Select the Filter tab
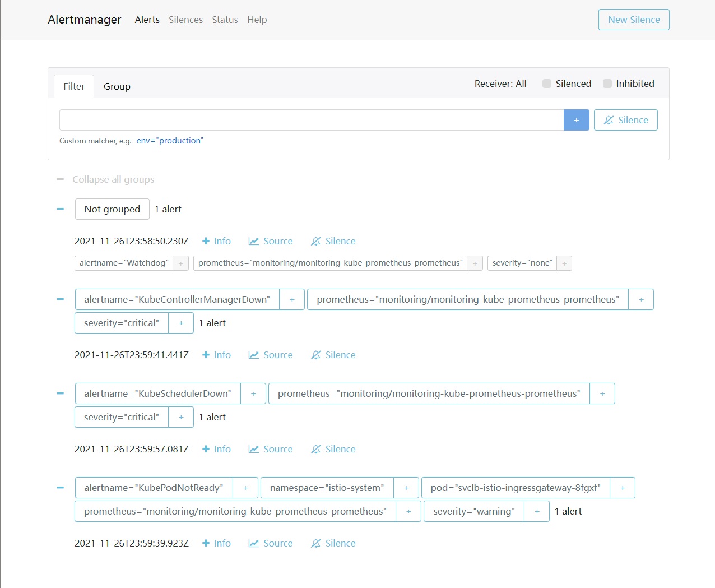715x588 pixels. click(74, 86)
